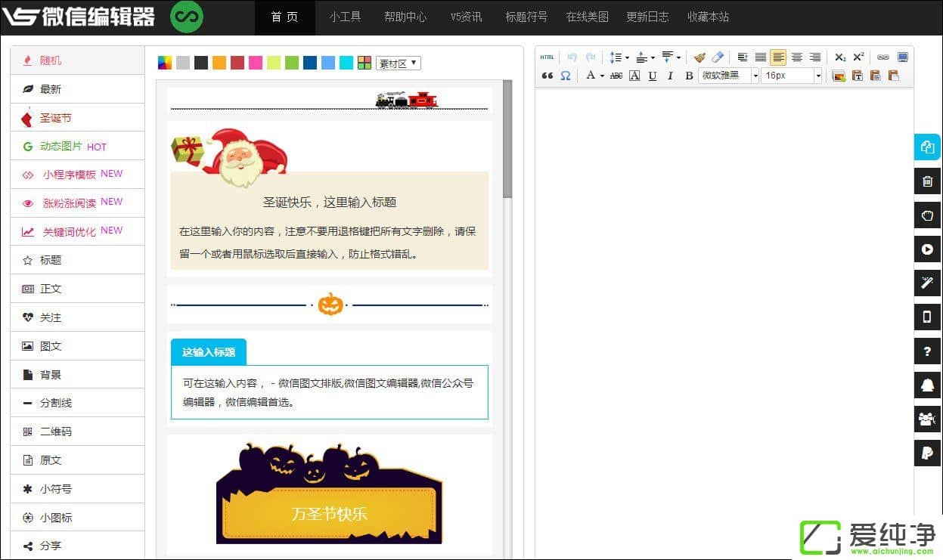This screenshot has height=560, width=943.
Task: Click the undo arrow in the editor toolbar
Action: pos(572,57)
